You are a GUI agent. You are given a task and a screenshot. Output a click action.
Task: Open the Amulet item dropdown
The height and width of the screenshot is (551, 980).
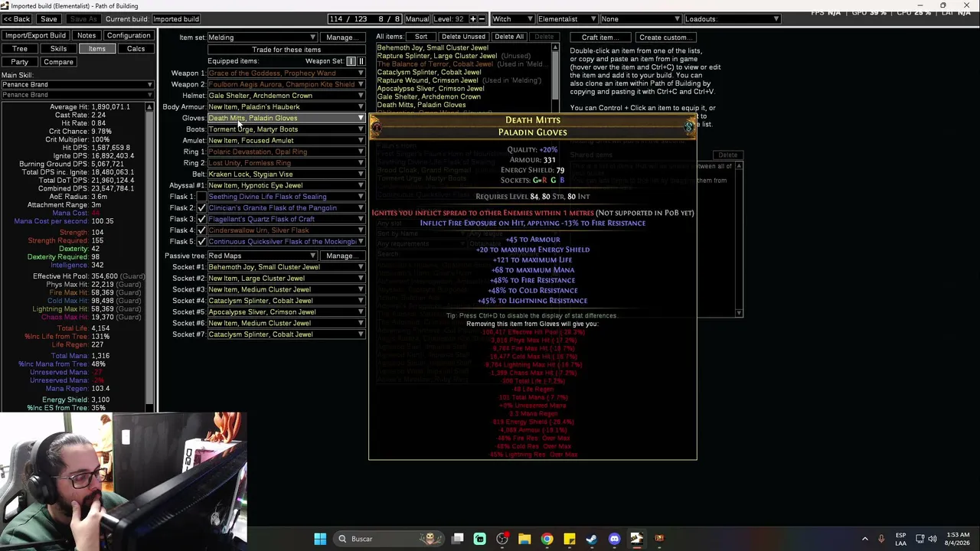click(286, 141)
